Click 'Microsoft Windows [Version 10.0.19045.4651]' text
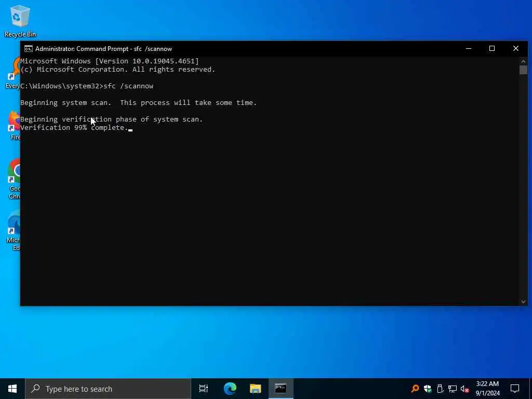 (110, 61)
